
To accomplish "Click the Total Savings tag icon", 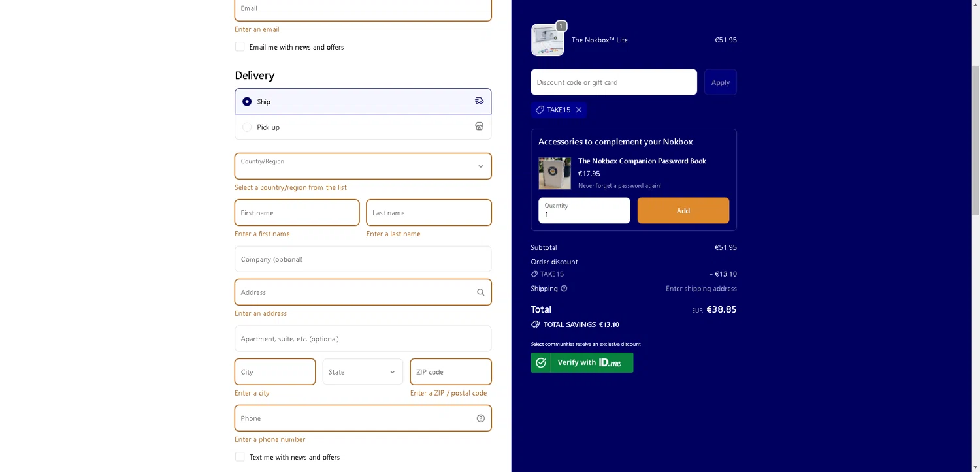I will [x=535, y=324].
